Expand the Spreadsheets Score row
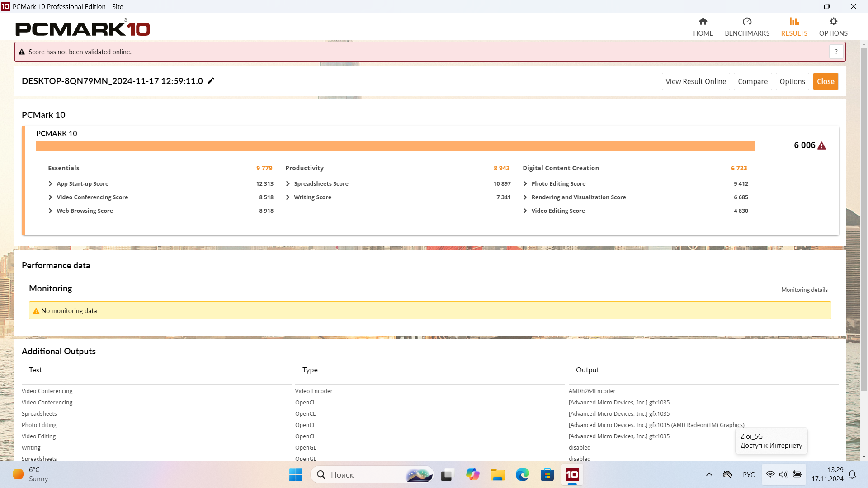Viewport: 868px width, 488px height. click(288, 184)
